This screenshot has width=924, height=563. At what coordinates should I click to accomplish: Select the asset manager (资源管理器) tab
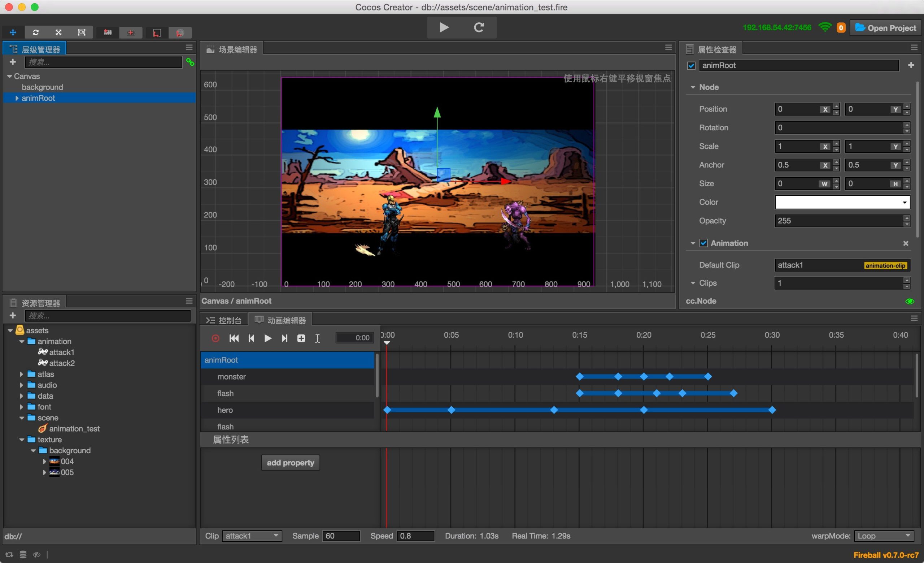[x=35, y=302]
